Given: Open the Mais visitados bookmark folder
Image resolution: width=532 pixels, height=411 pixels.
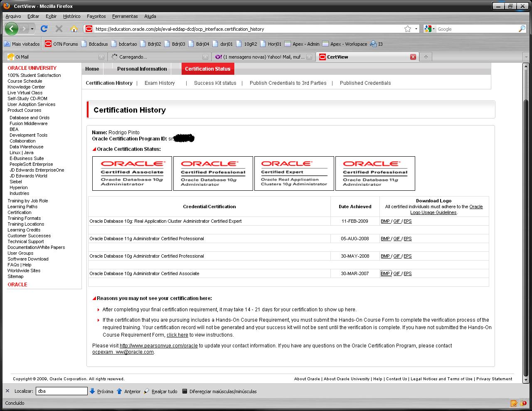Looking at the screenshot, I should click(22, 44).
